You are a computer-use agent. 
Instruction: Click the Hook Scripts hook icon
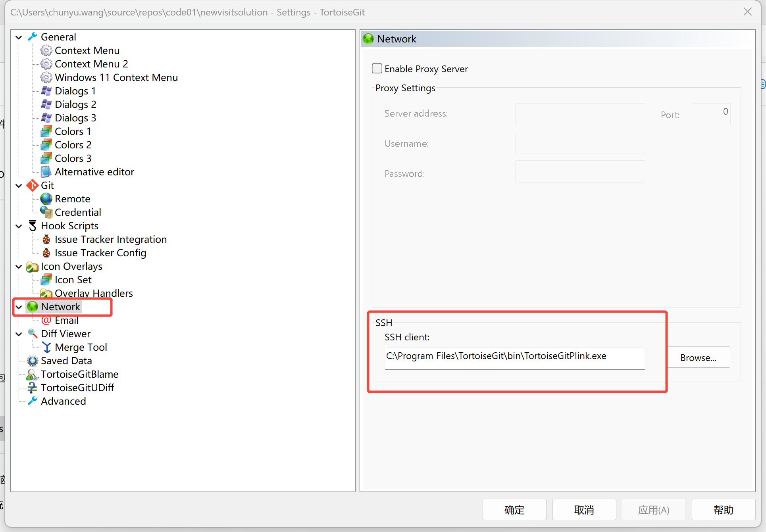[33, 226]
